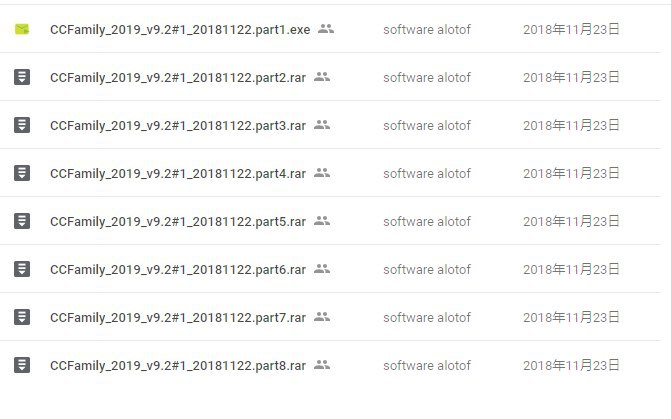Click the shared people icon on part4.rar
This screenshot has height=419, width=671.
coord(322,173)
